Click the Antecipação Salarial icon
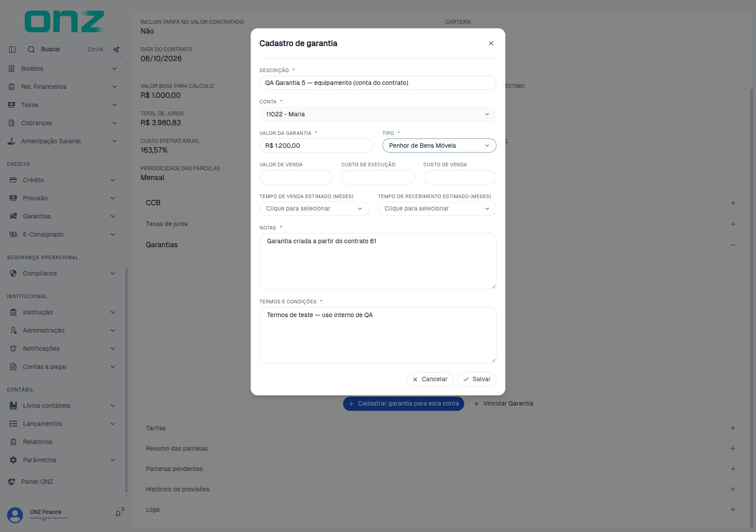Screen dimensions: 756x532 point(11,141)
